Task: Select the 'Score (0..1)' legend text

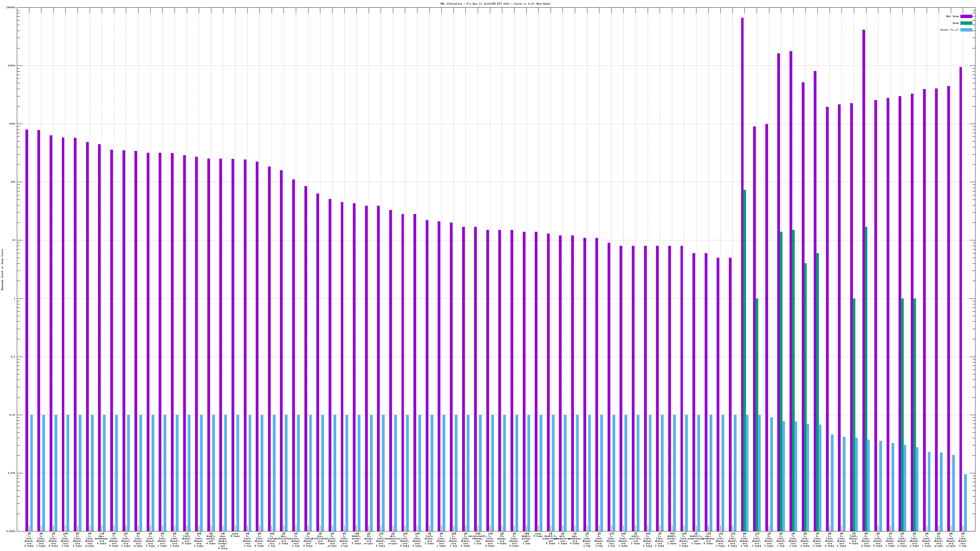Action: point(949,30)
